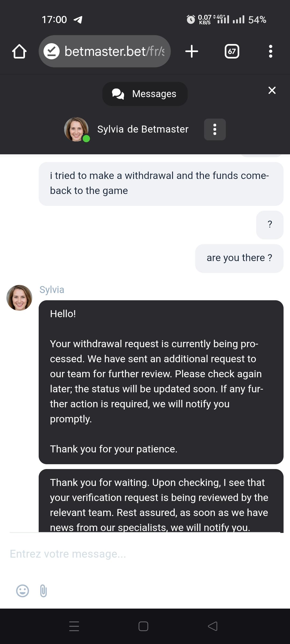Open the tab switcher showing 67 tabs
The height and width of the screenshot is (644, 290).
click(x=232, y=51)
